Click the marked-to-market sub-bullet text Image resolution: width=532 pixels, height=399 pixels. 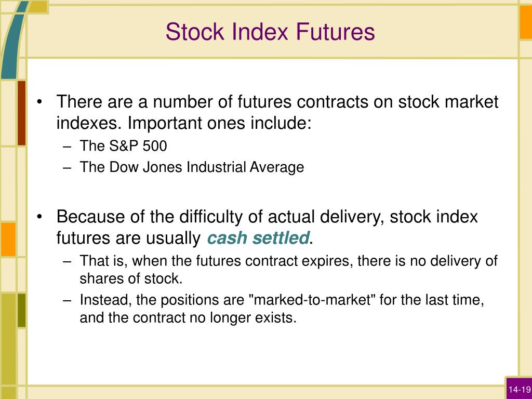[282, 309]
